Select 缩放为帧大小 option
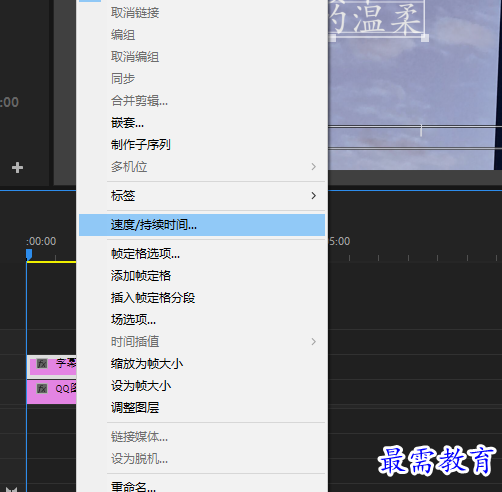 (202, 364)
